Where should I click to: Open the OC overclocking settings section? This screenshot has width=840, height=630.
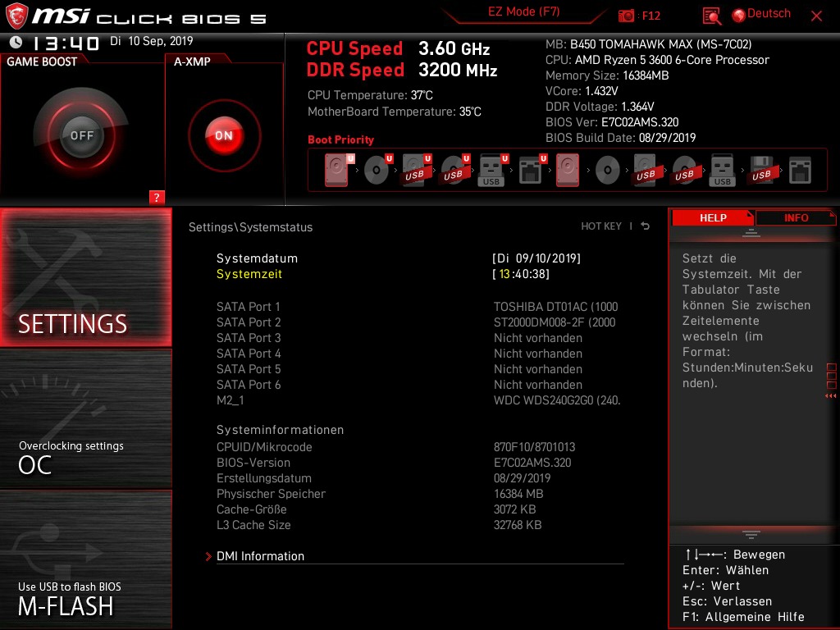(x=85, y=418)
